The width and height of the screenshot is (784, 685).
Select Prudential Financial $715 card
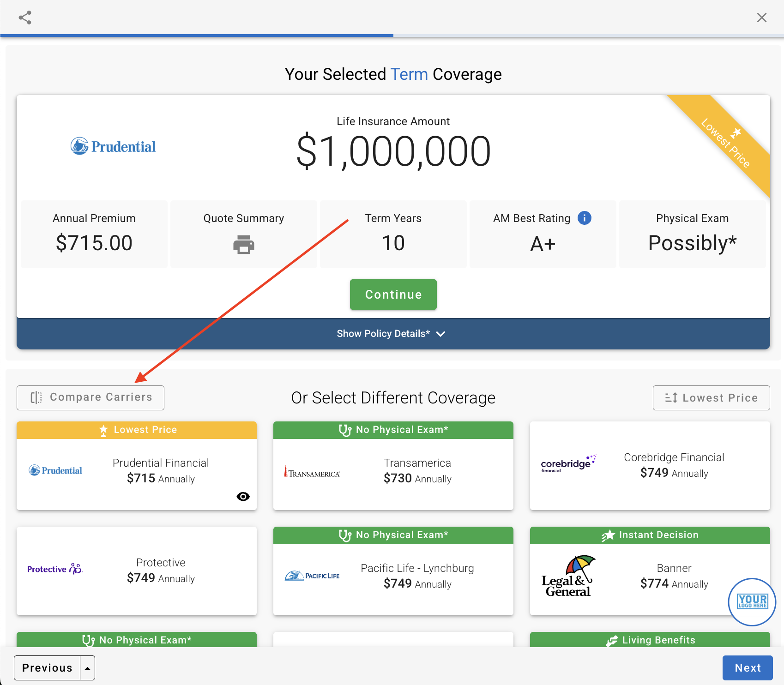click(137, 466)
